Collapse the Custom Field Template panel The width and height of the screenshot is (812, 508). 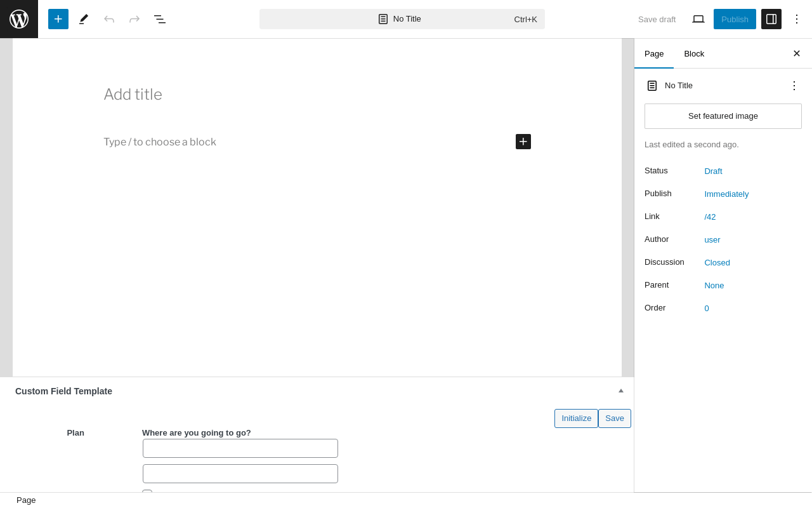click(x=621, y=391)
